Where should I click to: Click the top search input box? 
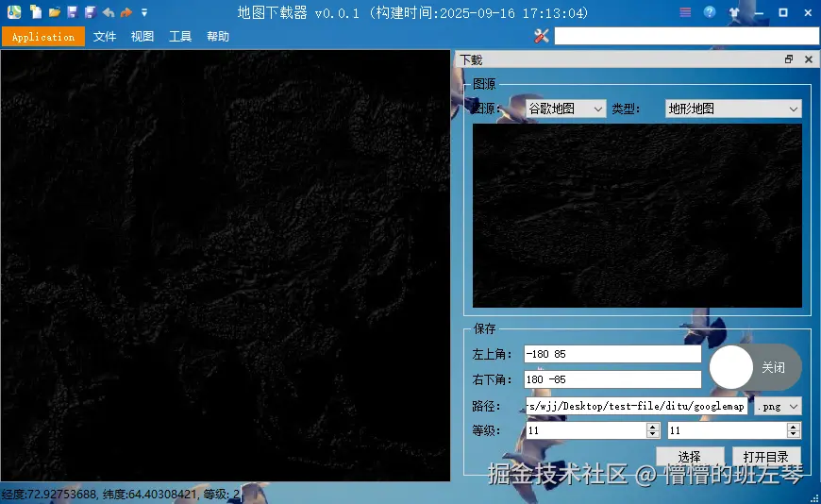click(x=686, y=36)
